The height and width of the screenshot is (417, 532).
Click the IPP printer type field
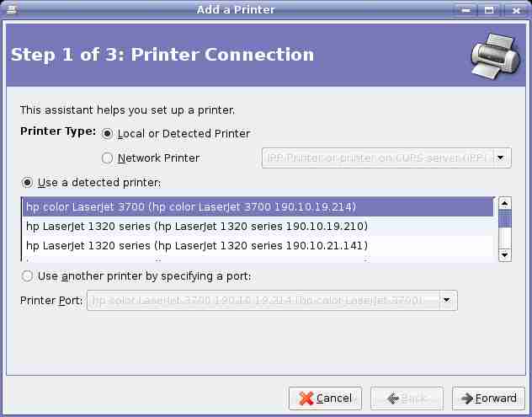coord(378,158)
